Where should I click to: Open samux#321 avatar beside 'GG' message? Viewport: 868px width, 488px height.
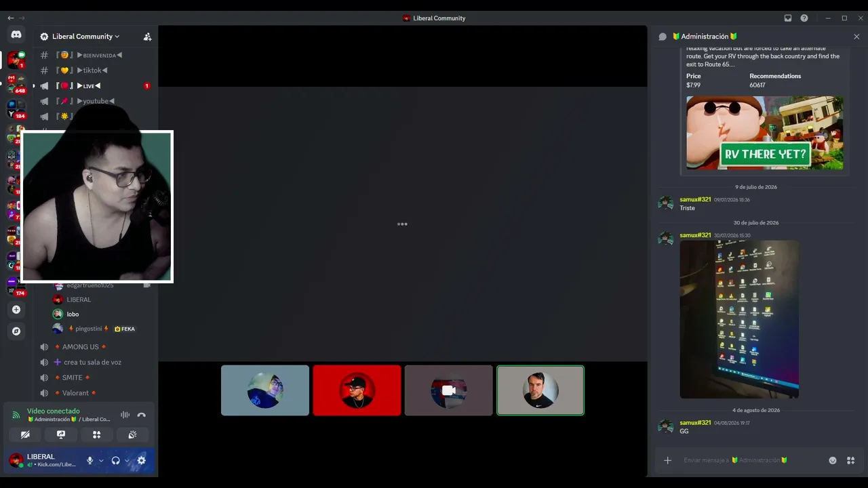pos(666,426)
